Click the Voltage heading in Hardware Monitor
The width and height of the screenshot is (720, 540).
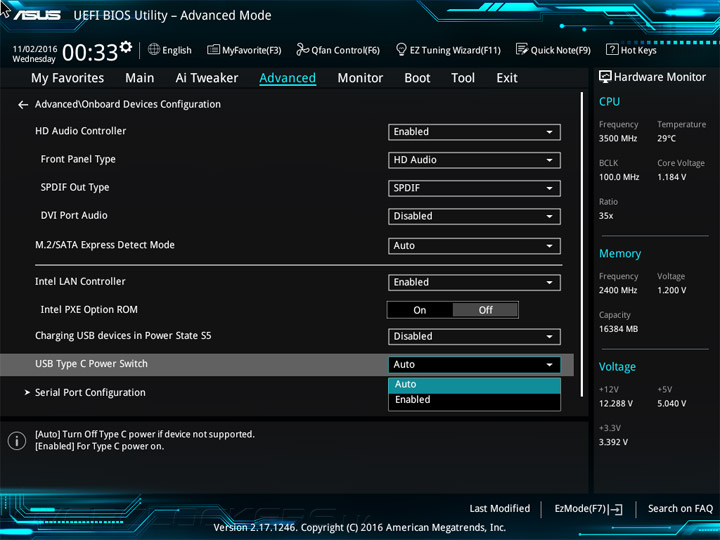click(x=617, y=367)
